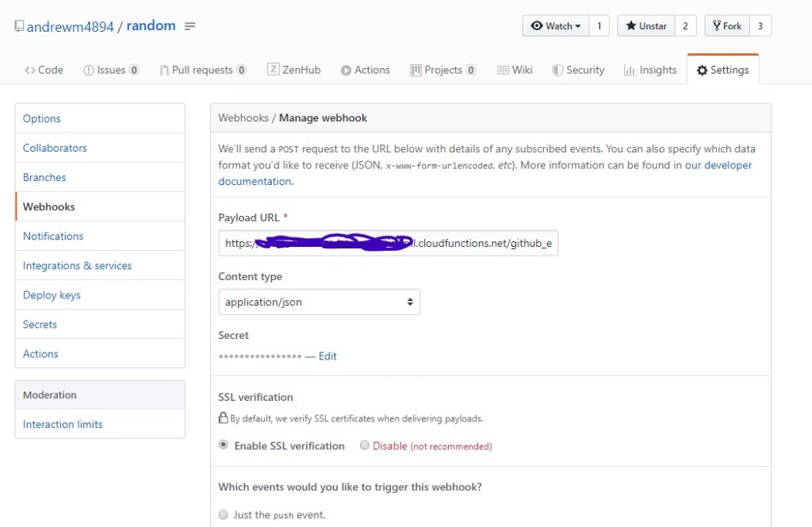
Task: Click the star icon on Unstar button
Action: pos(630,25)
